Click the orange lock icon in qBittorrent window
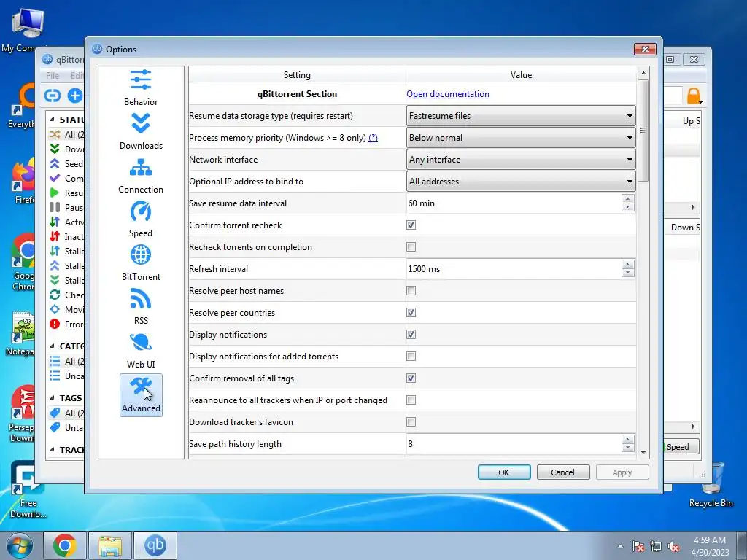The height and width of the screenshot is (560, 747). coord(694,96)
